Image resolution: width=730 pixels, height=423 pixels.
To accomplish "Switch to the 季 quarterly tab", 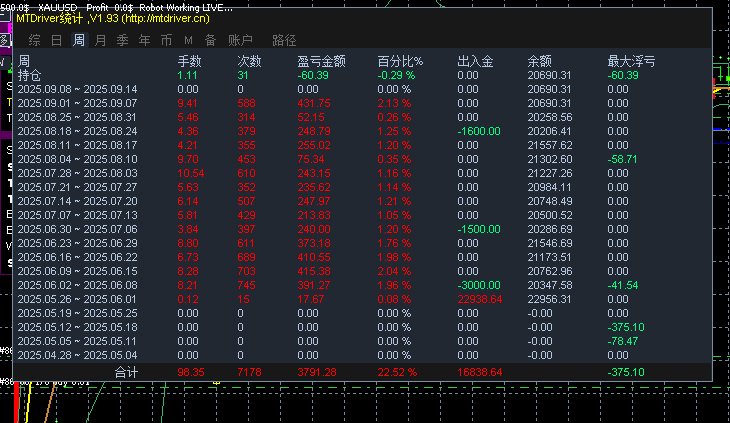I will pos(122,40).
